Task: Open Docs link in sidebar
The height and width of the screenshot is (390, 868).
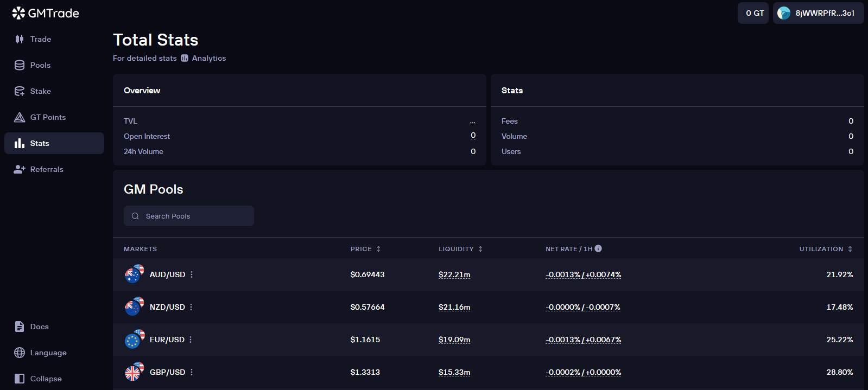Action: [54, 327]
